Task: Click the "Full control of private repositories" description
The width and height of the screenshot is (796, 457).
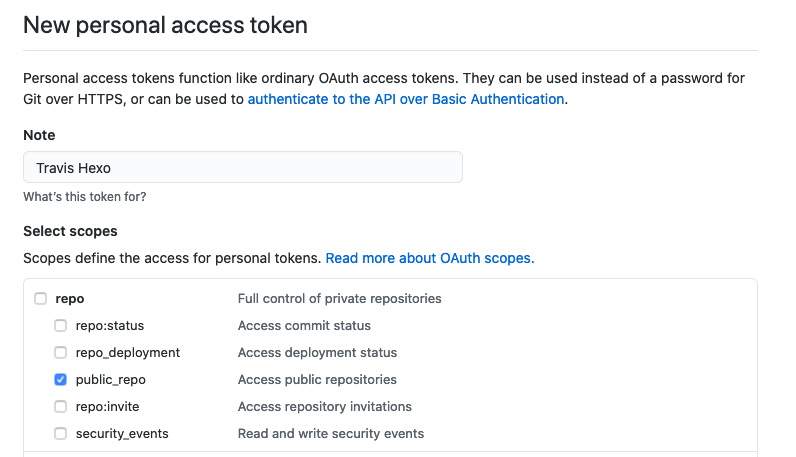Action: coord(339,298)
